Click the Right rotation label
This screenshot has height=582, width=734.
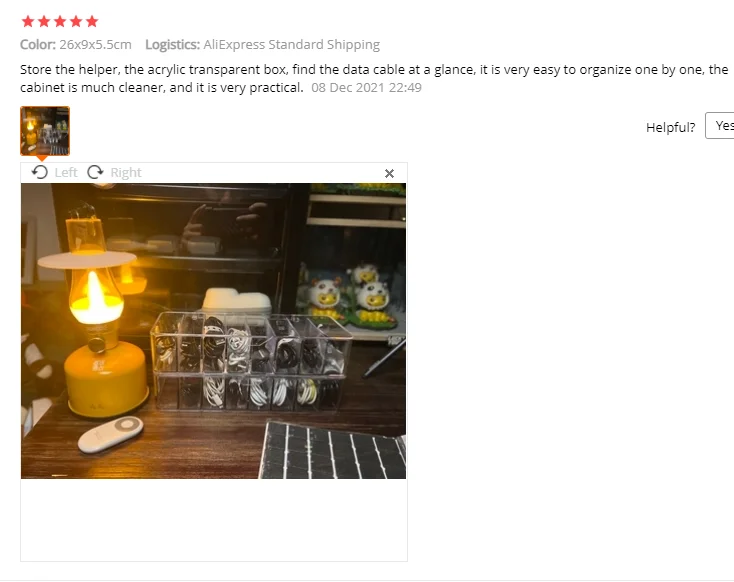click(x=126, y=173)
